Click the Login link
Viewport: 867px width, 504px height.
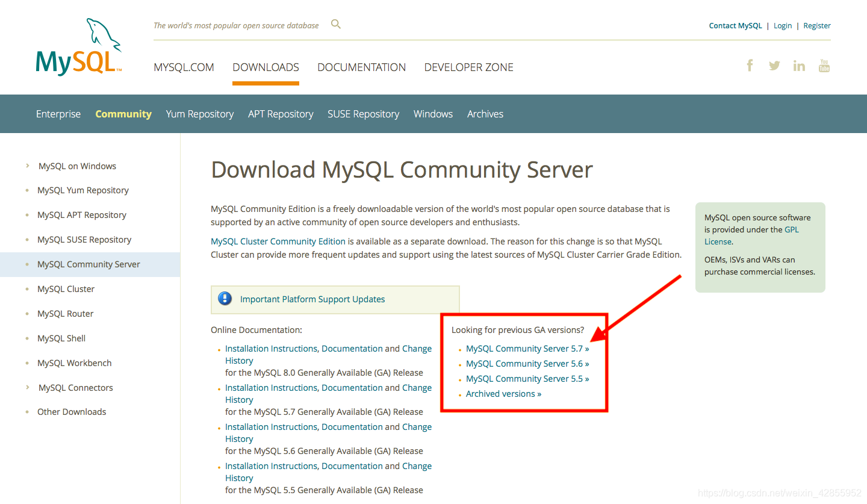click(x=783, y=25)
